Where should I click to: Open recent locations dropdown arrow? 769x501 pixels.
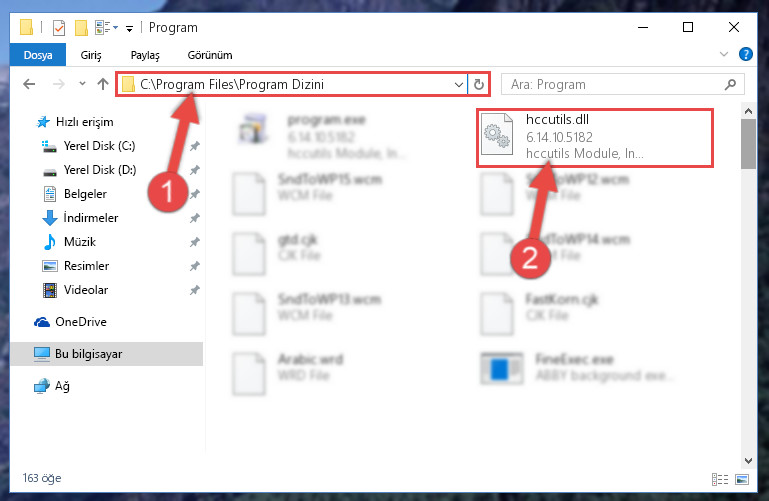pyautogui.click(x=82, y=84)
